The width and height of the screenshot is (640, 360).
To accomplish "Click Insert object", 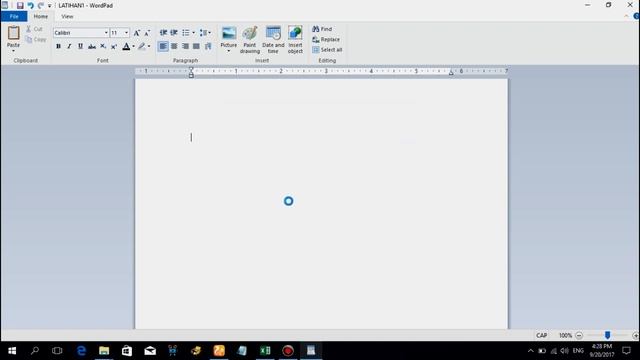I will [295, 40].
